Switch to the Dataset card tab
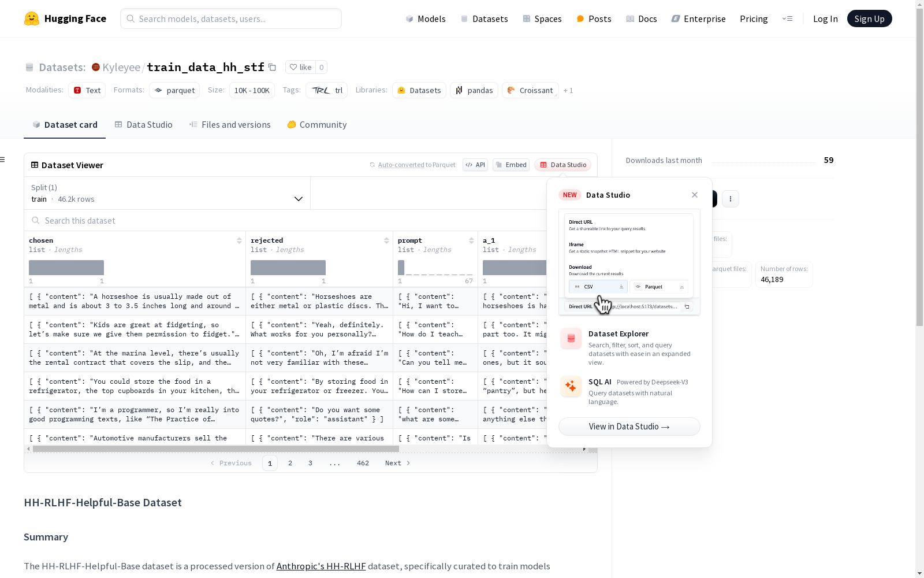The width and height of the screenshot is (924, 578). coord(65,125)
